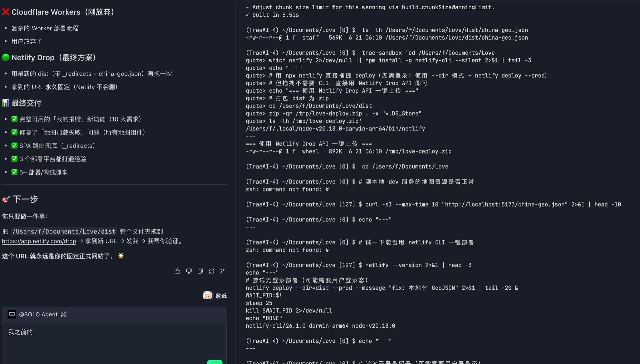640x364 pixels.
Task: Click the 'zip -qr /tmp/love-deploy.zip' line
Action: pyautogui.click(x=334, y=114)
